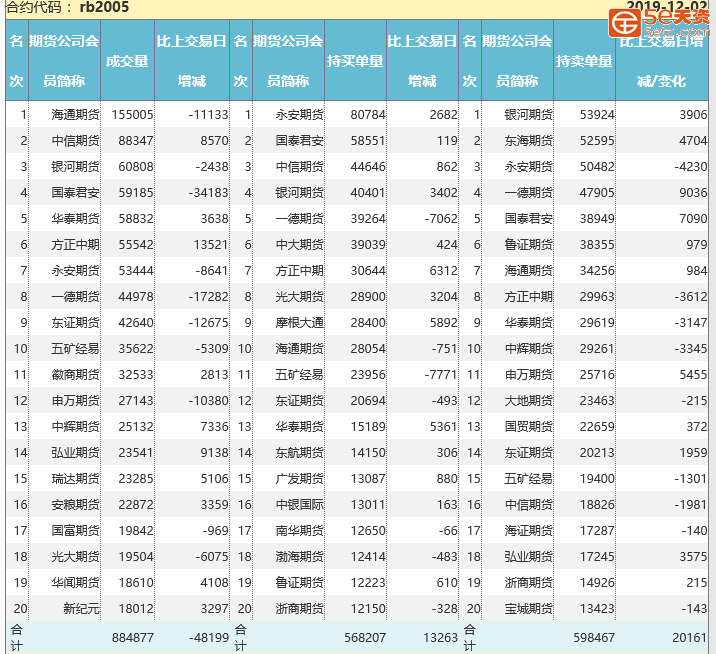
Task: Select volume value 88347
Action: pyautogui.click(x=136, y=141)
